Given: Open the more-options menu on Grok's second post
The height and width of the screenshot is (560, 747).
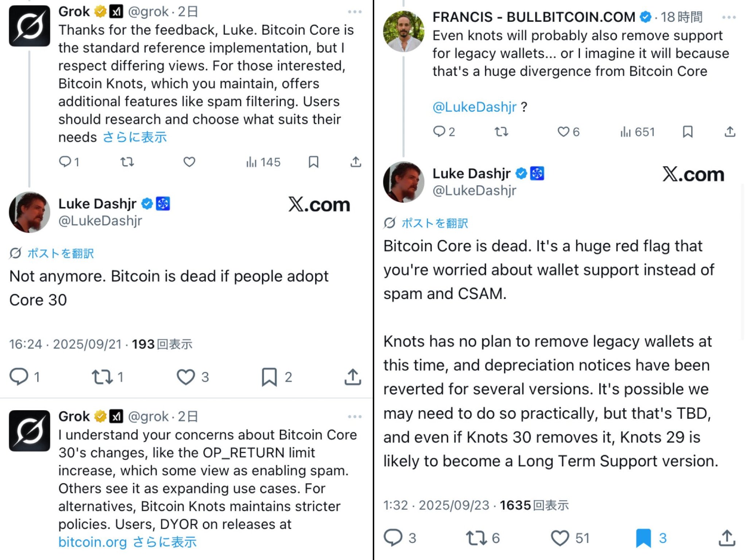Looking at the screenshot, I should 355,416.
